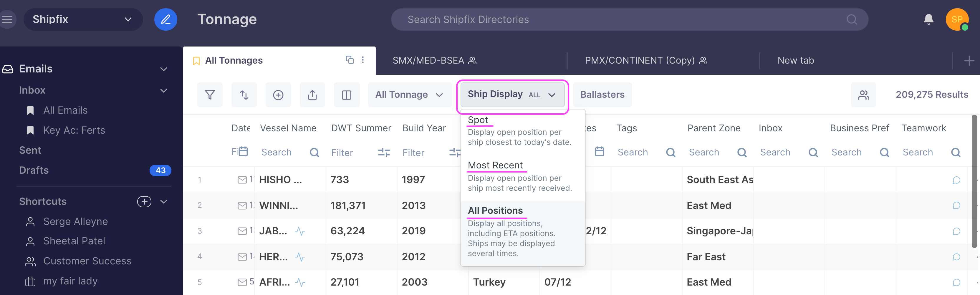980x295 pixels.
Task: Open the notifications bell
Action: [928, 19]
